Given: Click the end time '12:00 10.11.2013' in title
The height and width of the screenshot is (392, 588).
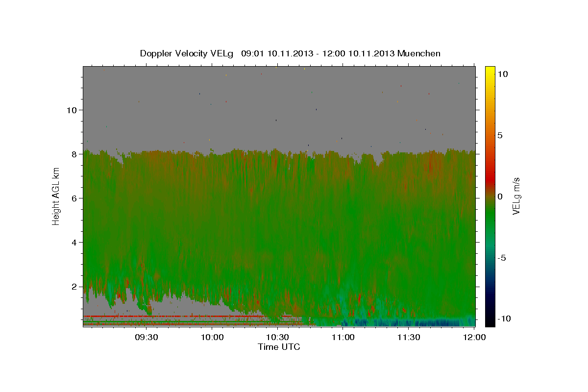Looking at the screenshot, I should coord(357,53).
